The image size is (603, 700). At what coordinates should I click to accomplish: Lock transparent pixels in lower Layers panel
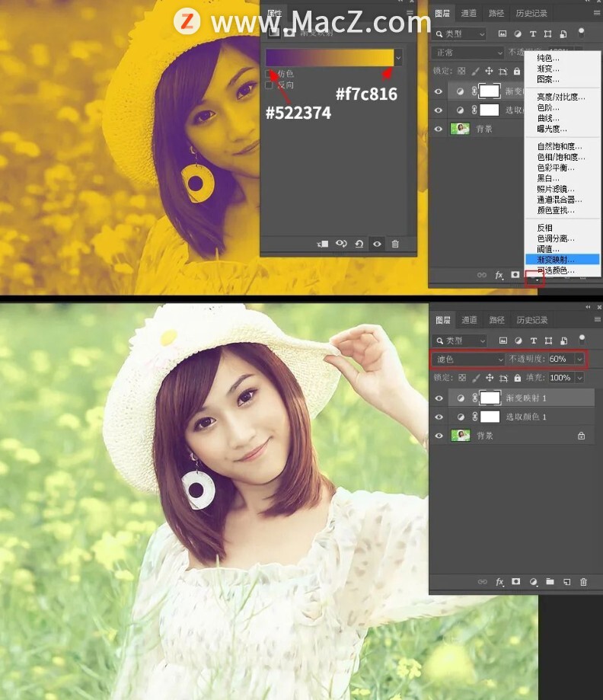462,378
